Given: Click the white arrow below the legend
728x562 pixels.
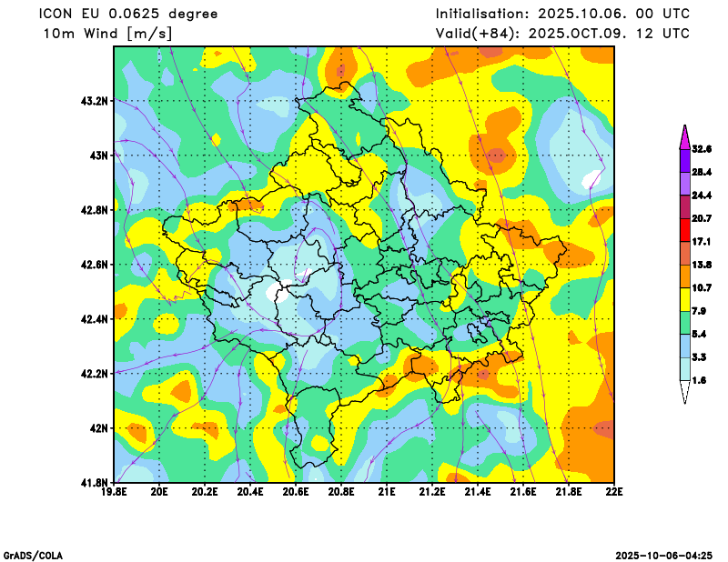Looking at the screenshot, I should click(x=684, y=392).
